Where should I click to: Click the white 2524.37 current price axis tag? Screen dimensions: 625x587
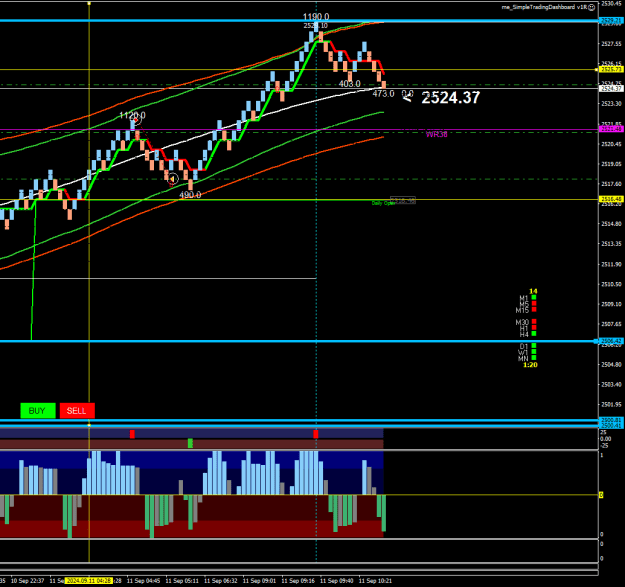(611, 88)
